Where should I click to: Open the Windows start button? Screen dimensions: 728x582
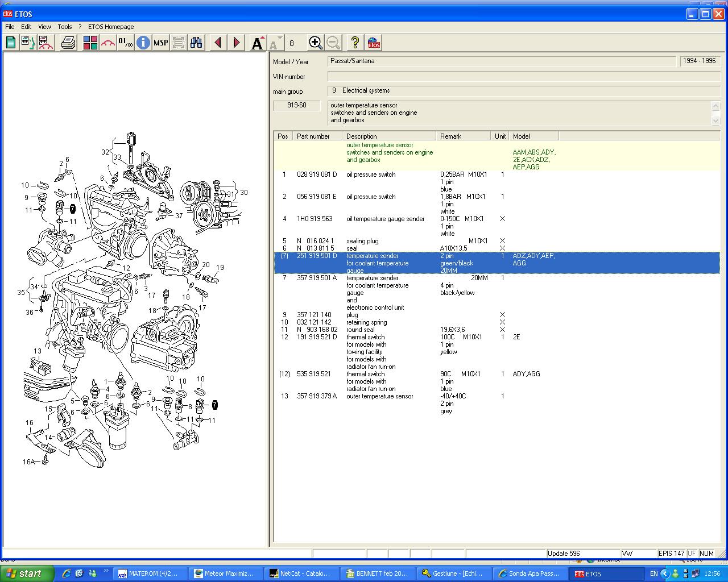pos(27,573)
